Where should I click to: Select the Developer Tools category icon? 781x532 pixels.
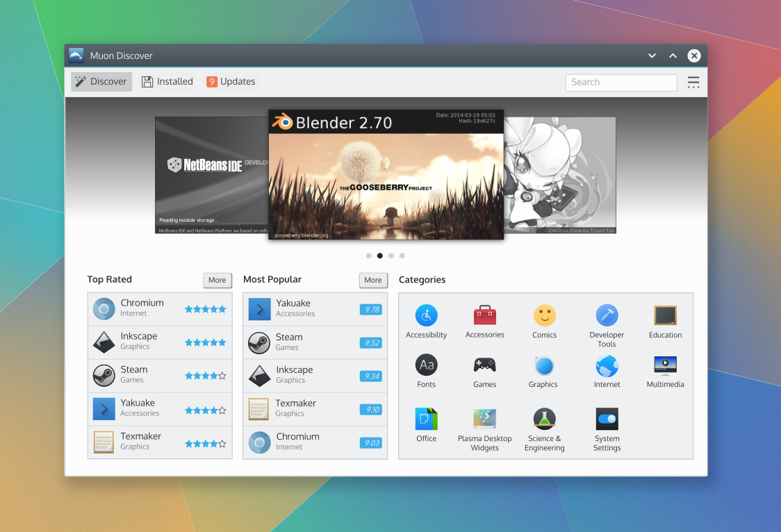[x=607, y=315]
